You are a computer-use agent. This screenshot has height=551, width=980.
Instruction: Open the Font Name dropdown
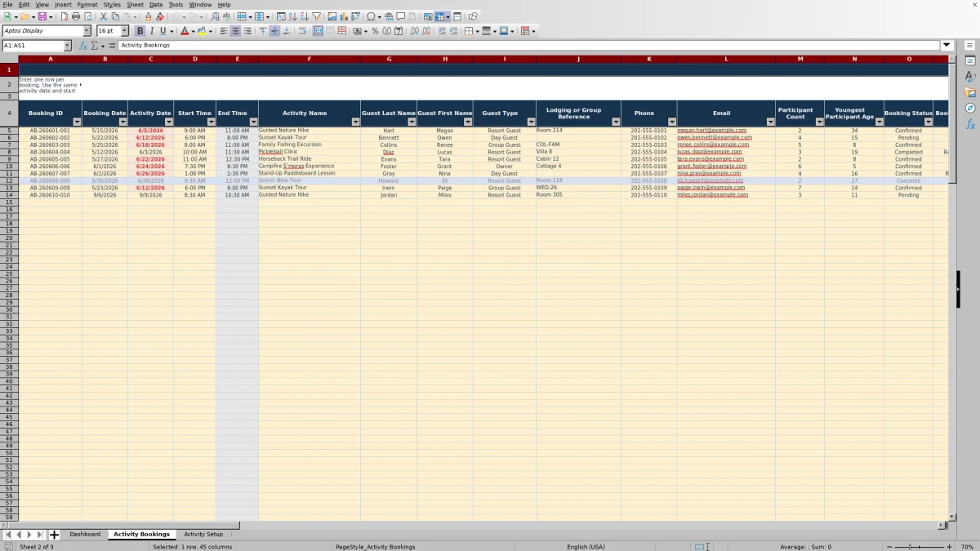[x=88, y=31]
